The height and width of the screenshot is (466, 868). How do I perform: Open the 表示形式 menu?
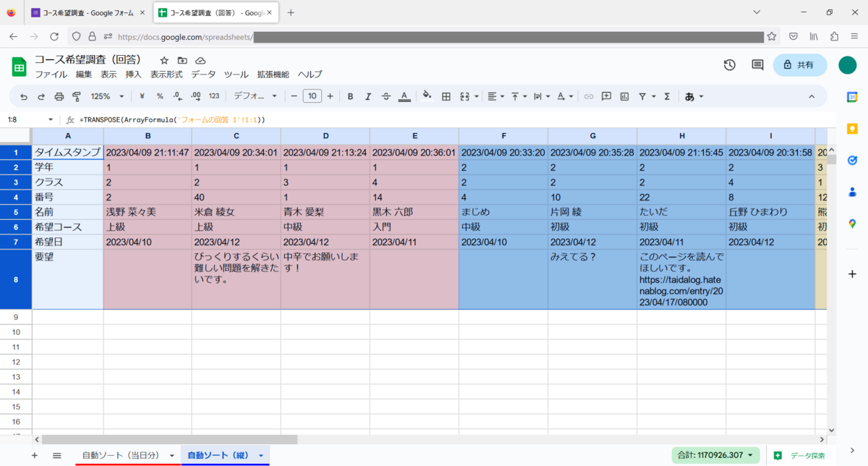166,75
